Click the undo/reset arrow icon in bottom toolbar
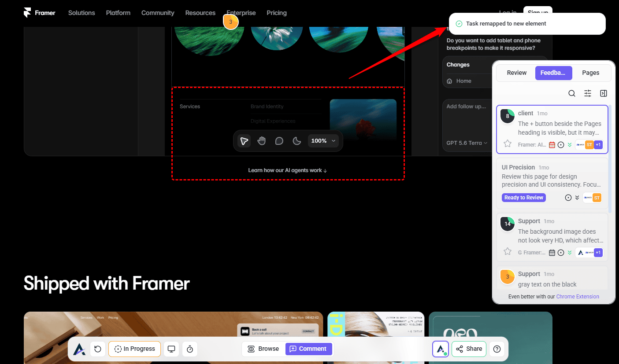The height and width of the screenshot is (364, 619). [x=98, y=349]
